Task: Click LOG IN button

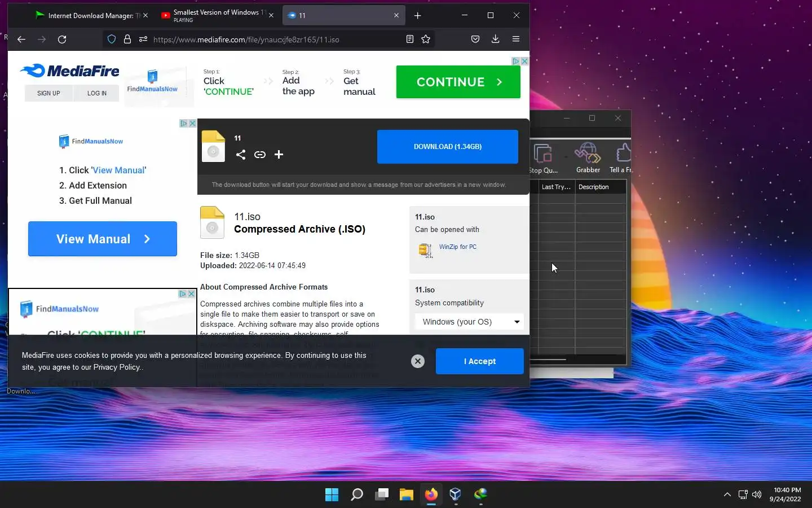Action: (x=96, y=93)
